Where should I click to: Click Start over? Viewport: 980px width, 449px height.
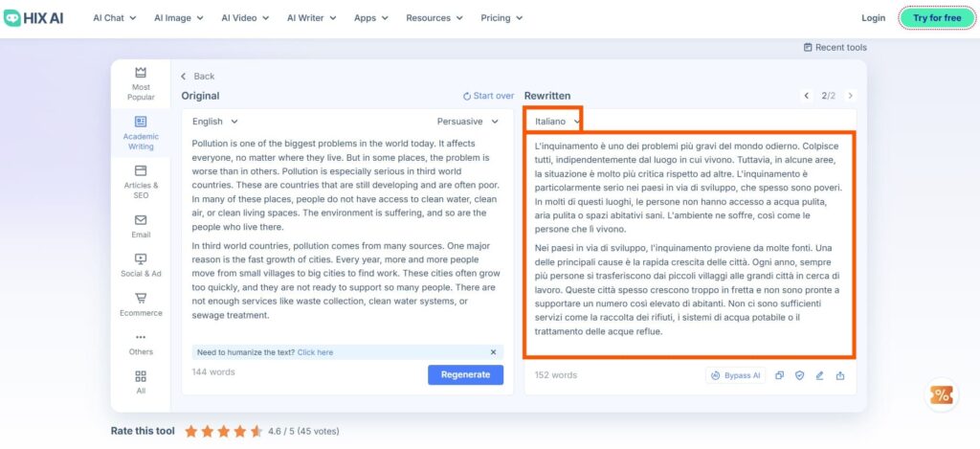pyautogui.click(x=488, y=96)
